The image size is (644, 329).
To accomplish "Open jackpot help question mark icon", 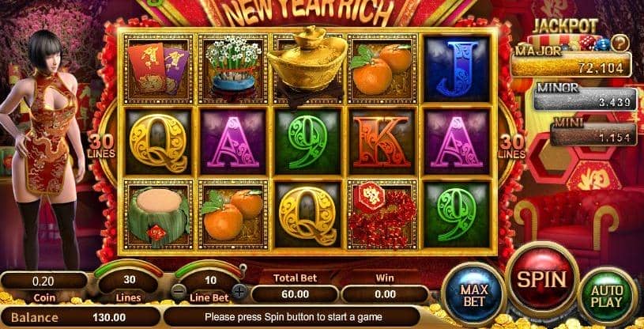I will click(x=620, y=43).
